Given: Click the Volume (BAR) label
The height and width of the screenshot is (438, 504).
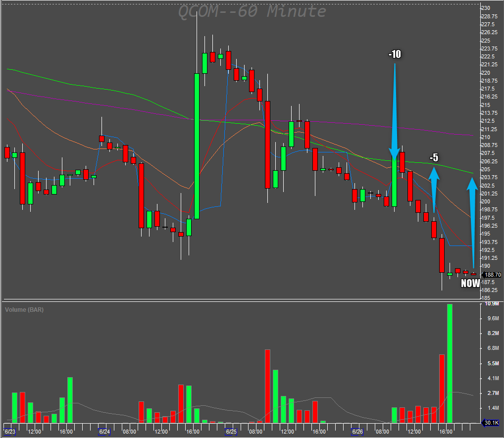Looking at the screenshot, I should pyautogui.click(x=24, y=310).
